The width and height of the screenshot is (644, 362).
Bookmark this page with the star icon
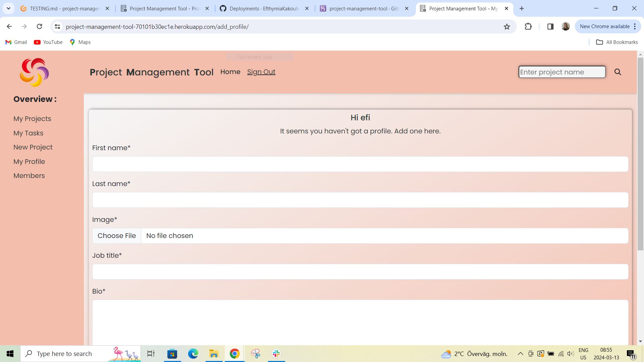506,26
